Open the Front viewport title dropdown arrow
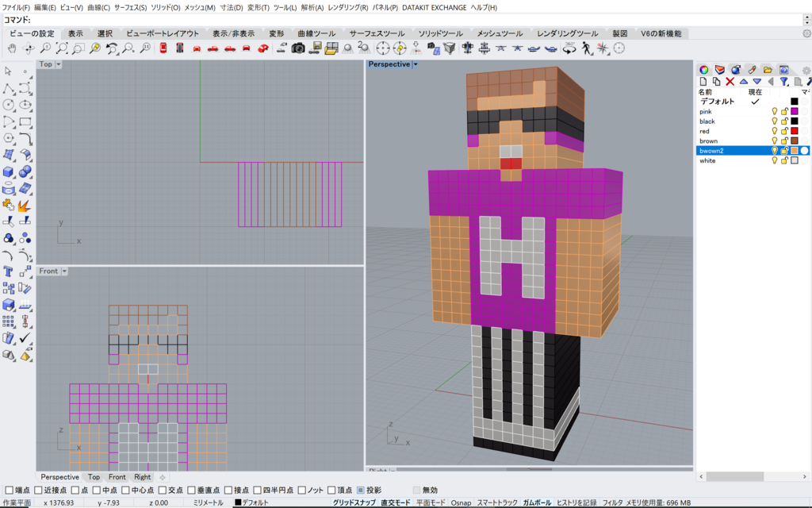 tap(64, 271)
